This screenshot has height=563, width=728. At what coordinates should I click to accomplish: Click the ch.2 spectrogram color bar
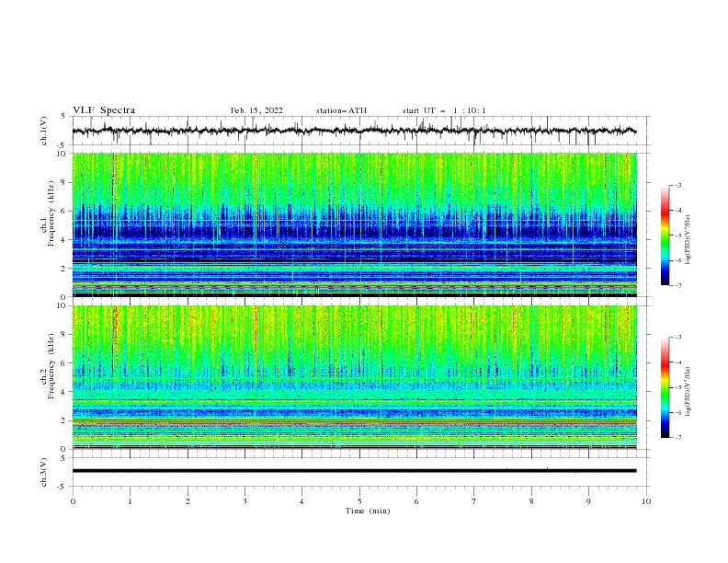tap(665, 387)
